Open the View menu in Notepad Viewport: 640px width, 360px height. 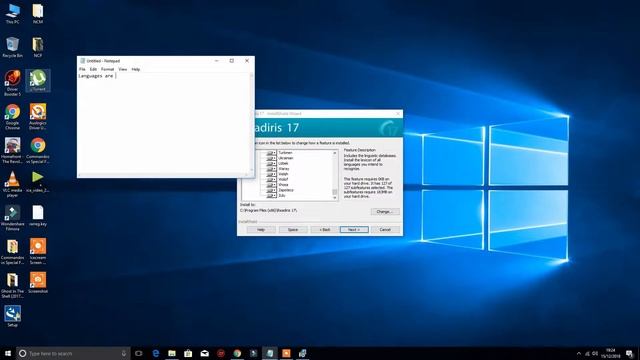(122, 69)
